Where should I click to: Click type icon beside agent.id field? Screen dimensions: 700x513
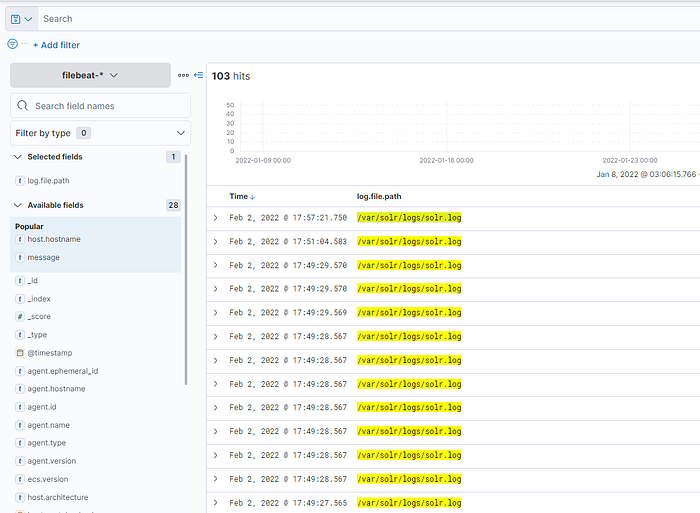20,407
